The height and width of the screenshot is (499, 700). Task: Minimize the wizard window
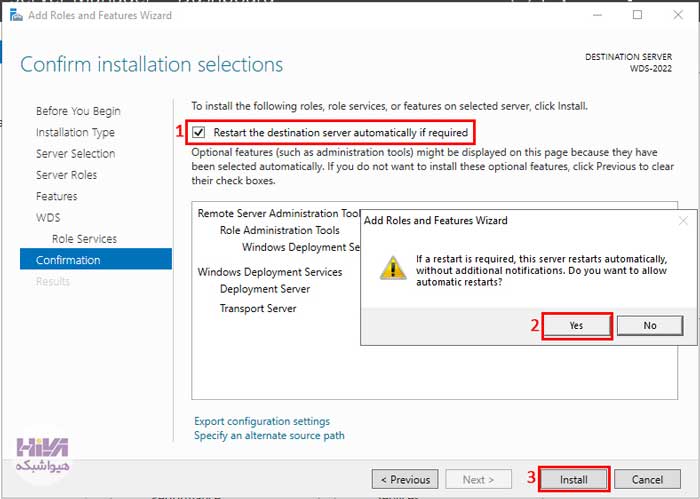point(597,15)
